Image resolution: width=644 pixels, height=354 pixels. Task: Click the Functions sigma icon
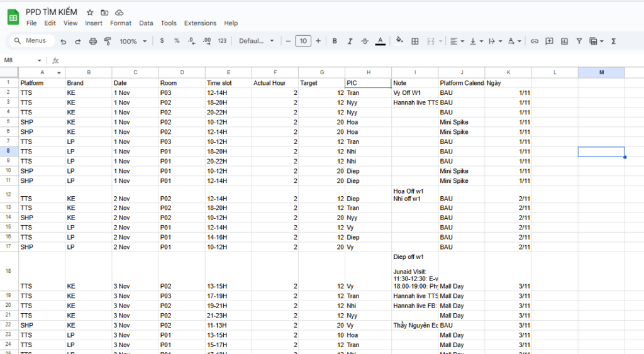pyautogui.click(x=613, y=41)
